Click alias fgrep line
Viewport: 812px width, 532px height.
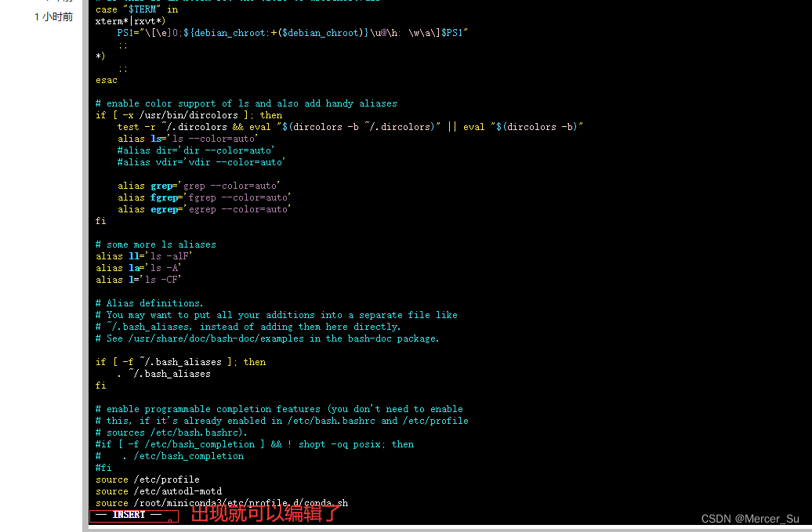coord(204,197)
